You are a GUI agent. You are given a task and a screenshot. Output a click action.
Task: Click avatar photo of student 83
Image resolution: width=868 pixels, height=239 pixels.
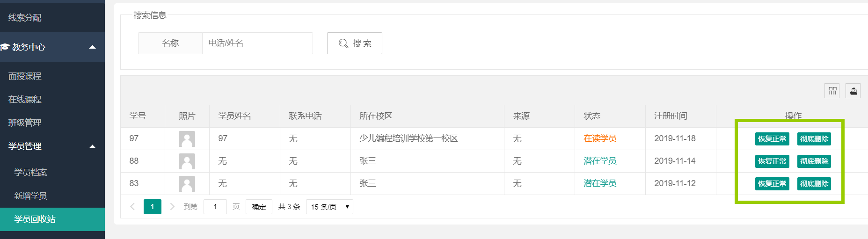tap(187, 184)
